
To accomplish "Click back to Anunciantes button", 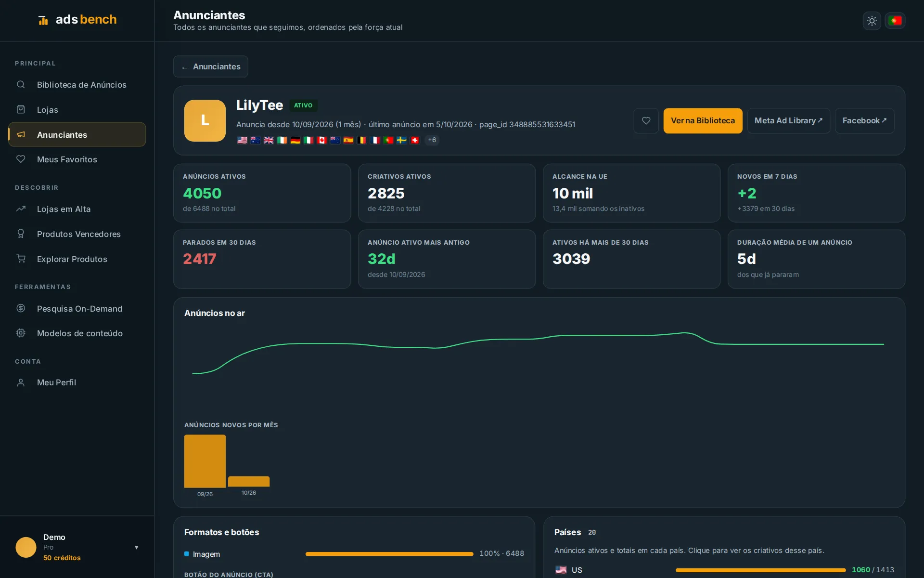I will point(211,66).
